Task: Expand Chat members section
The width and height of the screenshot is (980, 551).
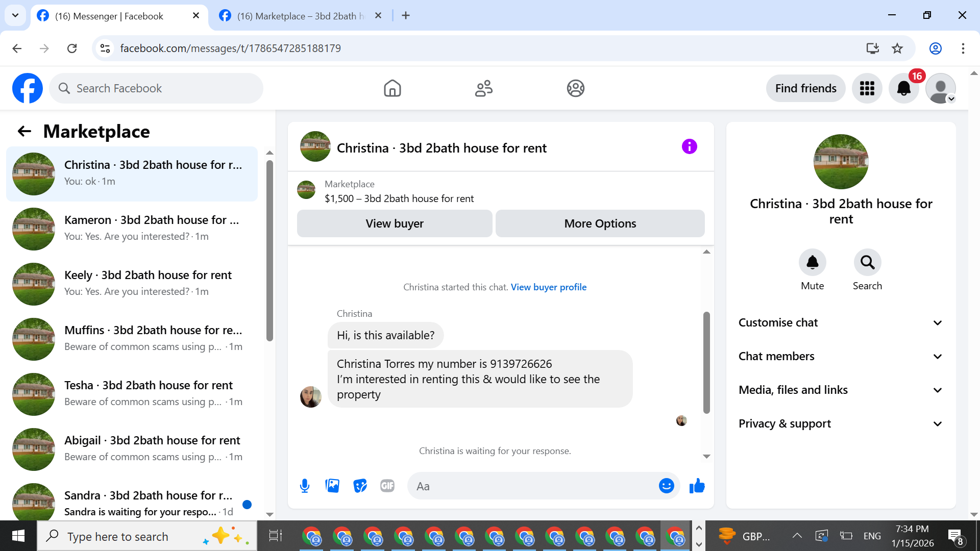Action: pos(841,356)
